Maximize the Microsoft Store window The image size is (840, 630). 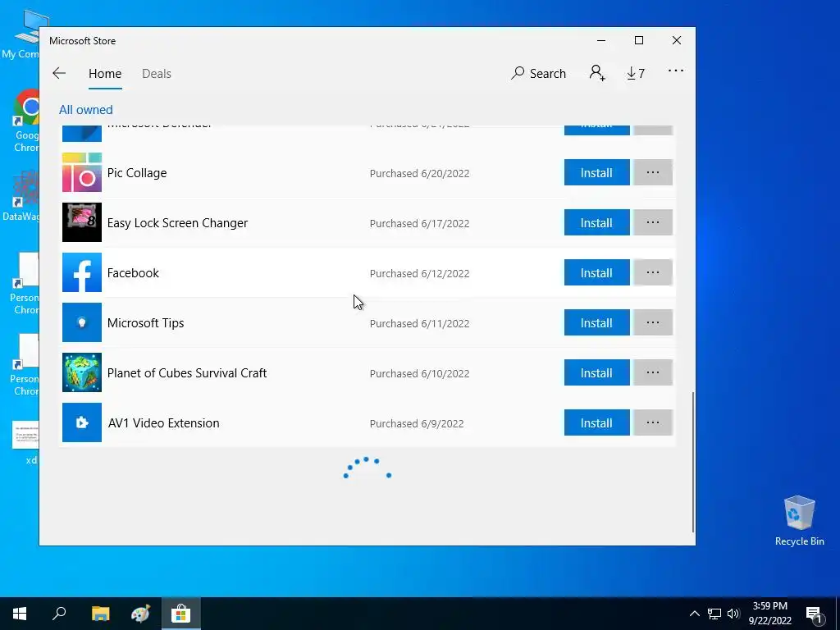pos(638,41)
